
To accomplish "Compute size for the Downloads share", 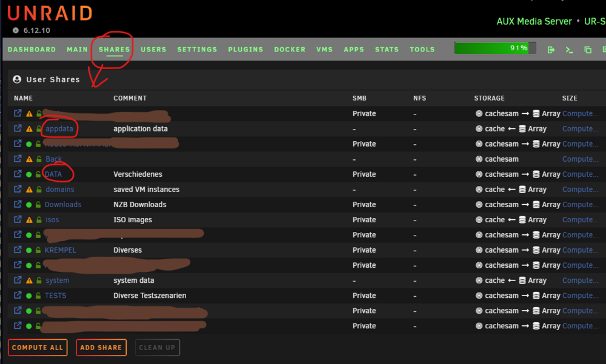I will click(x=580, y=205).
